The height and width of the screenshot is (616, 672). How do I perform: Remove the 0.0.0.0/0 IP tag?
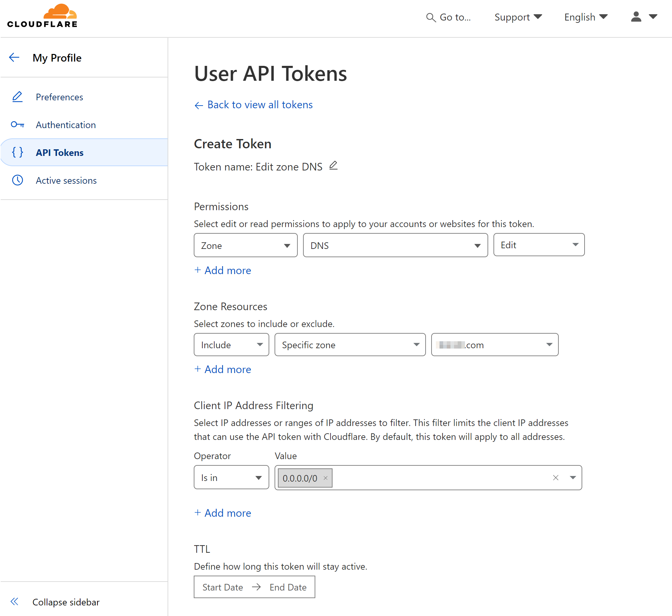point(326,478)
